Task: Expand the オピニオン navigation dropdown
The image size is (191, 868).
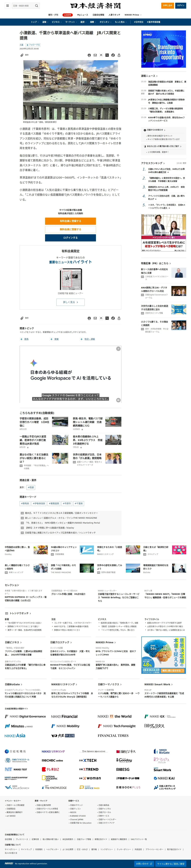Action: click(x=106, y=22)
